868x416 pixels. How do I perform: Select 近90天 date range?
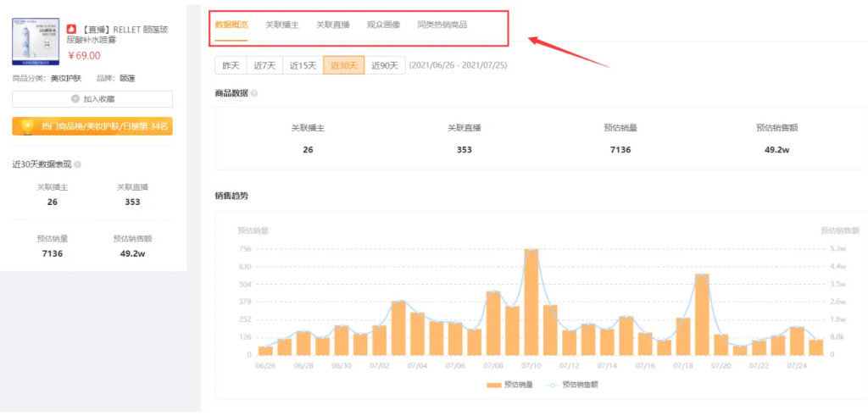[x=385, y=65]
